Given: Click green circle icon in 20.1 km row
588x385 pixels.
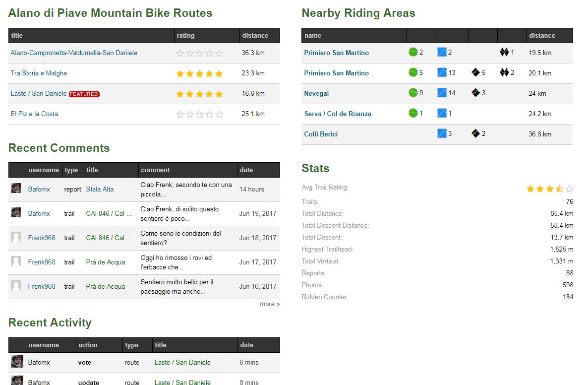Looking at the screenshot, I should click(x=413, y=72).
